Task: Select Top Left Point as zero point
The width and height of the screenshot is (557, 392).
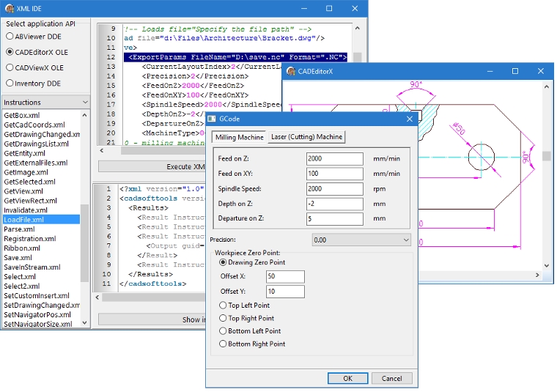Action: point(224,306)
